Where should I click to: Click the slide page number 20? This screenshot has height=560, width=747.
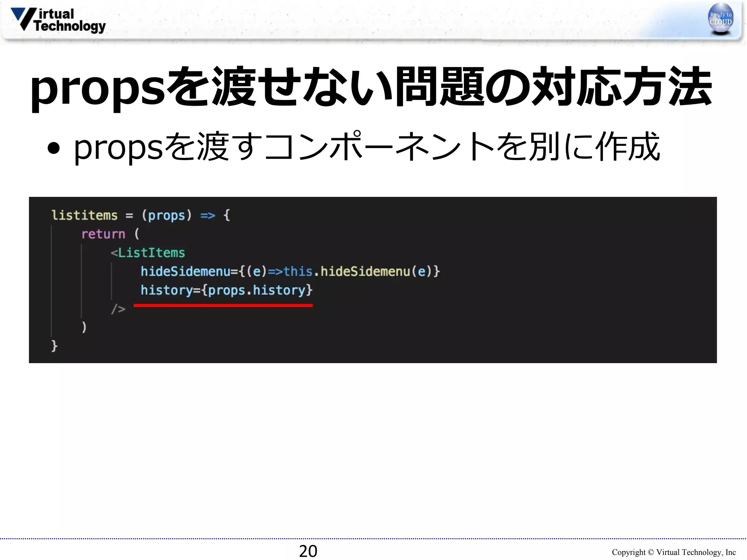[308, 551]
